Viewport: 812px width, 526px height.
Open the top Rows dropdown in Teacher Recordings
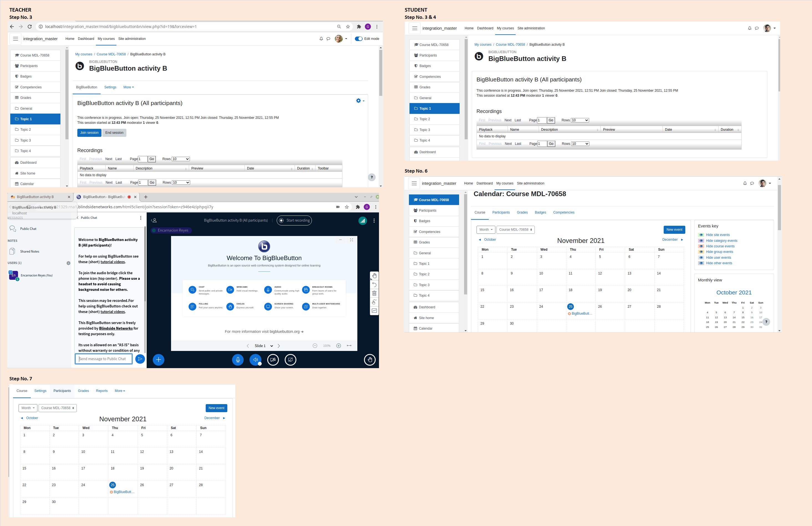[180, 159]
